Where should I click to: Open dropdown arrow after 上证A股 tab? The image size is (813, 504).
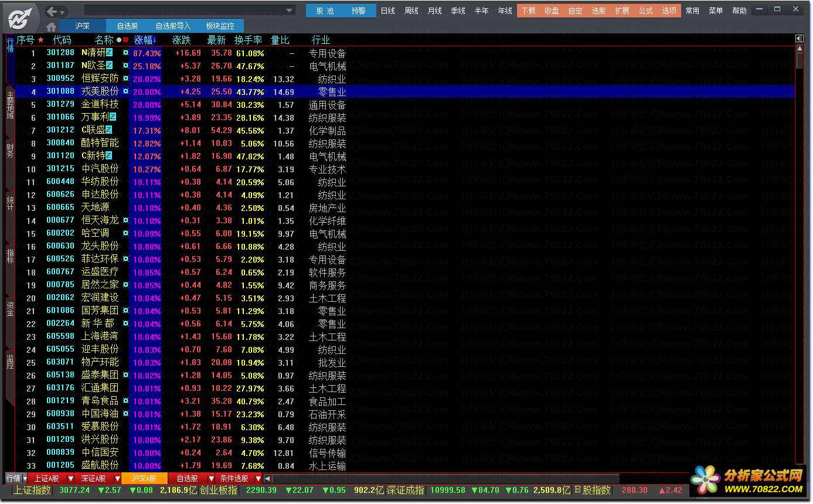70,479
